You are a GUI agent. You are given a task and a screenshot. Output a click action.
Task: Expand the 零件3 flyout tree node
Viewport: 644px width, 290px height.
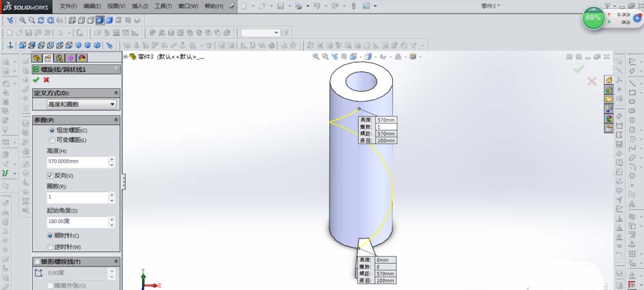tap(126, 57)
